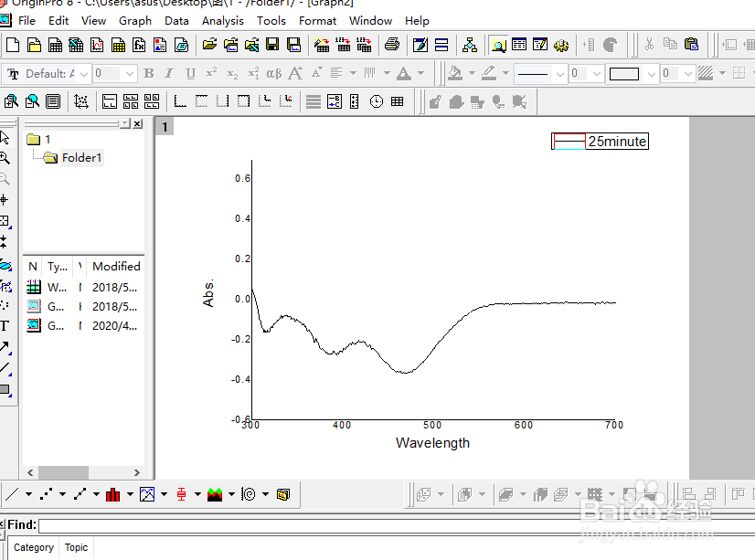Screen dimensions: 755x560
Task: Cut the selected object
Action: click(650, 45)
